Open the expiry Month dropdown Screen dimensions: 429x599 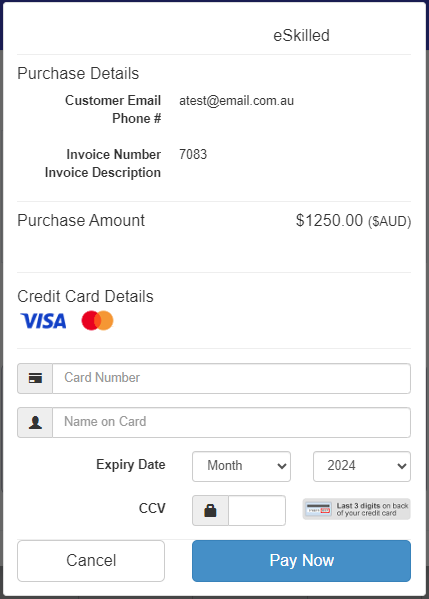tap(241, 466)
